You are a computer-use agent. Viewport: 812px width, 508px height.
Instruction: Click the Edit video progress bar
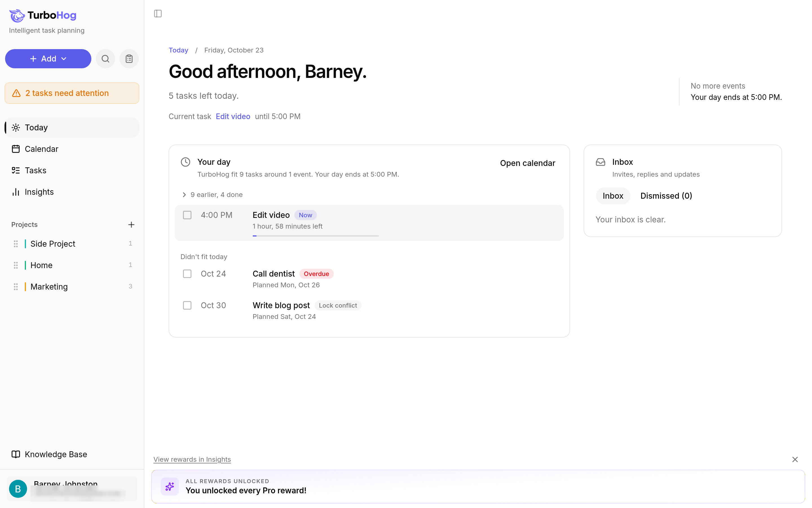coord(316,236)
